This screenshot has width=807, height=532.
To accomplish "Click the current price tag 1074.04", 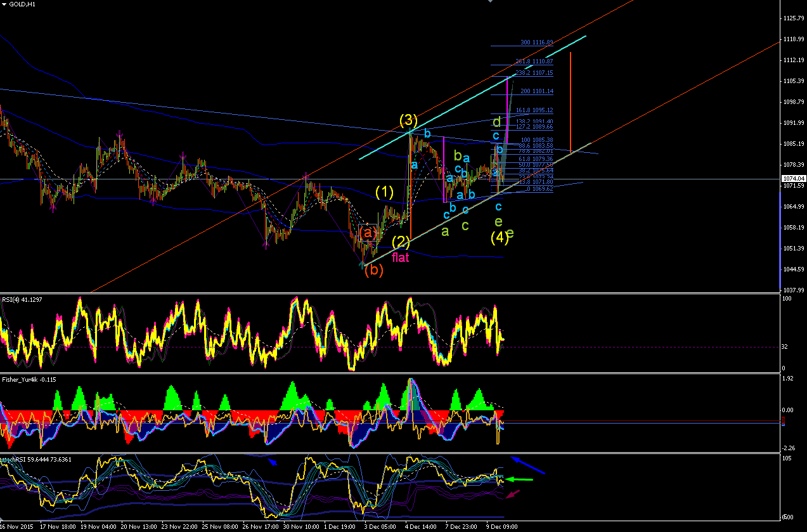I will (x=793, y=179).
